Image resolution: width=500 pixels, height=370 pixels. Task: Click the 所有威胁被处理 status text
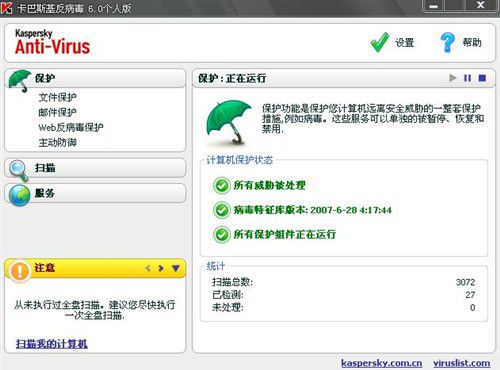click(269, 185)
